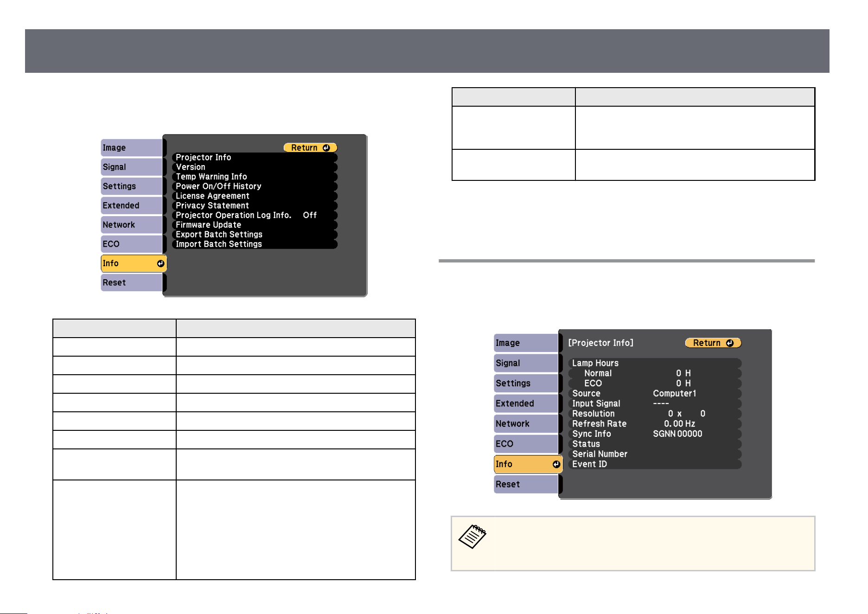The width and height of the screenshot is (868, 614).
Task: Click Return button in the Projector Info screenshot
Action: [713, 343]
